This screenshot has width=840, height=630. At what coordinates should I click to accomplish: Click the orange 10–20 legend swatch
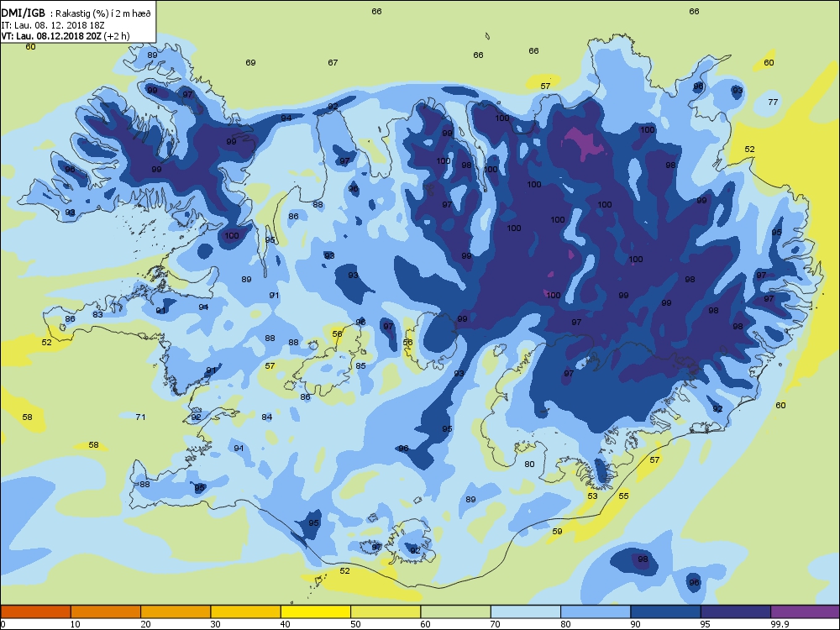(106, 612)
